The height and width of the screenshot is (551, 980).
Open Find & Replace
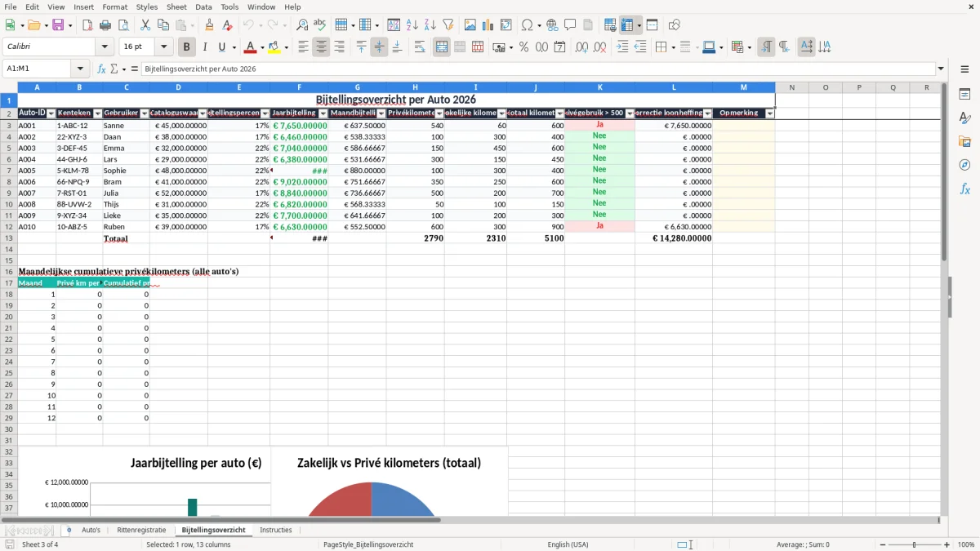[x=302, y=25]
